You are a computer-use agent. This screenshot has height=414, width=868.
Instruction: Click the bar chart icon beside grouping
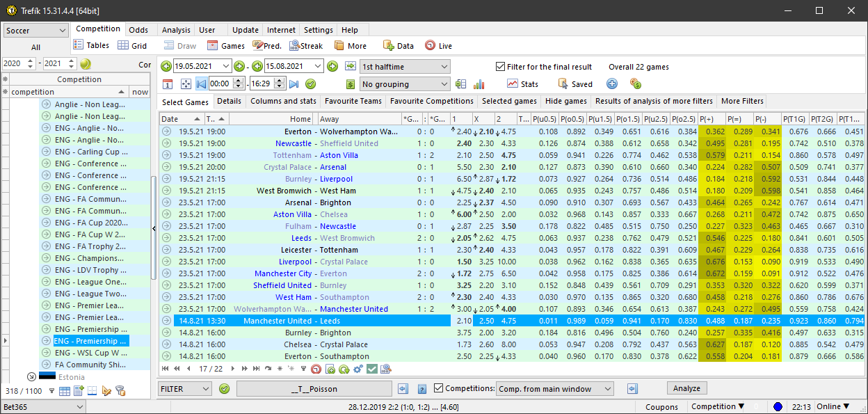click(479, 84)
